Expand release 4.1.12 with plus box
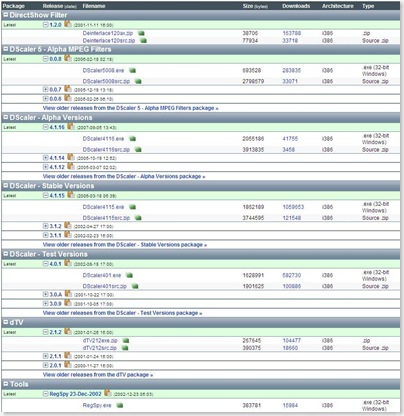The width and height of the screenshot is (404, 416). (x=46, y=167)
